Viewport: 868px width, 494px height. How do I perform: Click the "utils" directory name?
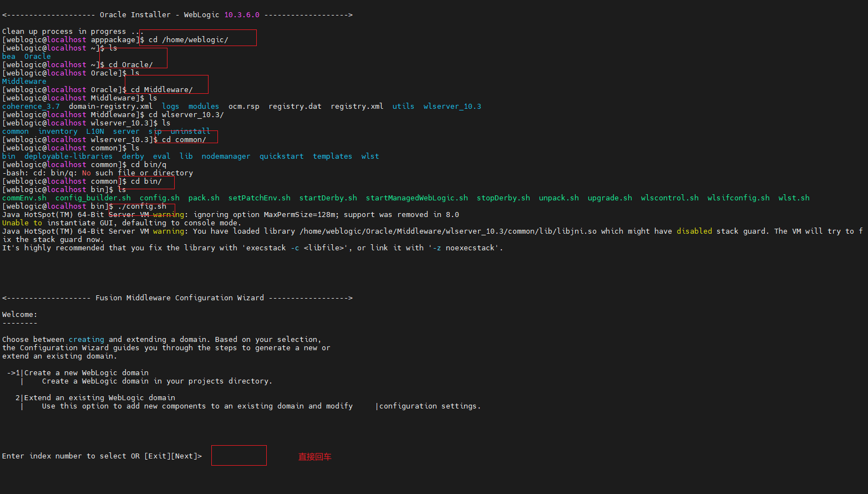click(x=404, y=107)
